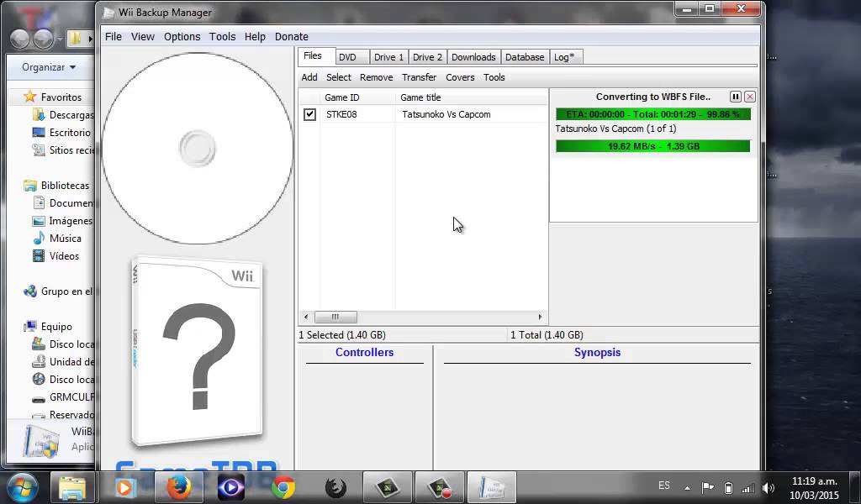Click the right scroll arrow in game list
861x504 pixels.
tap(541, 317)
